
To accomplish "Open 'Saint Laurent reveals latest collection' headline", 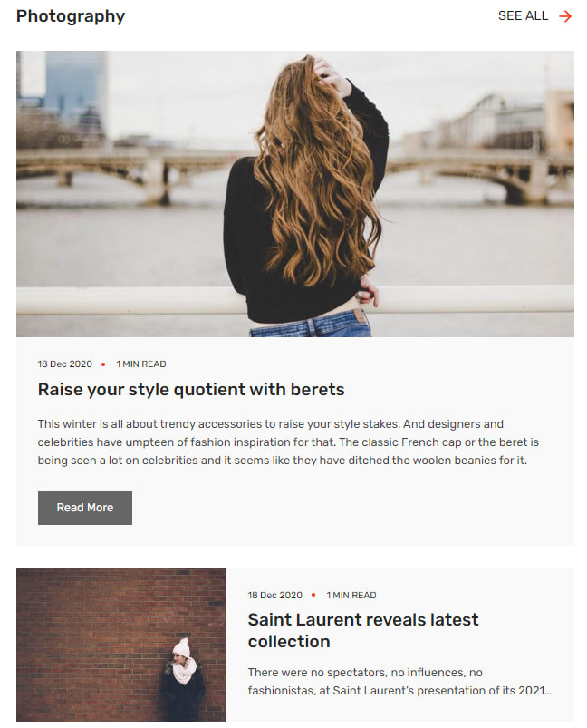I will (x=363, y=630).
